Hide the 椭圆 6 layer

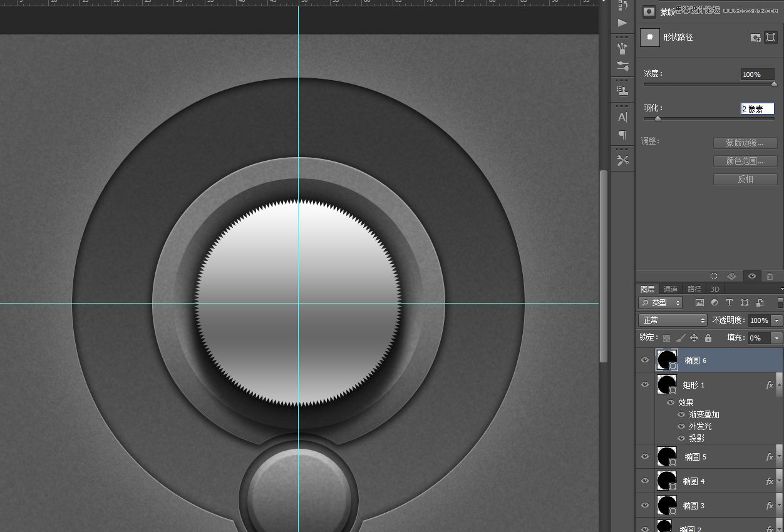coord(645,361)
